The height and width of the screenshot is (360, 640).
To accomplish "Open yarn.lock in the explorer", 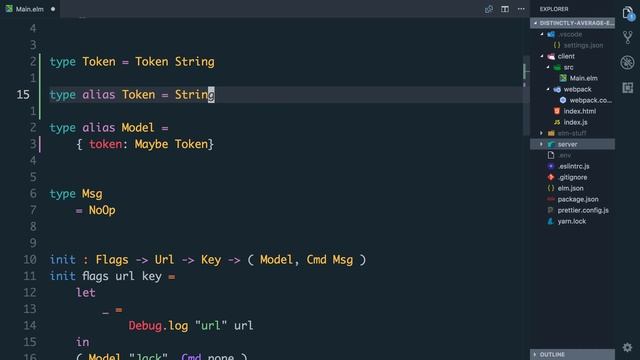I will pyautogui.click(x=572, y=222).
